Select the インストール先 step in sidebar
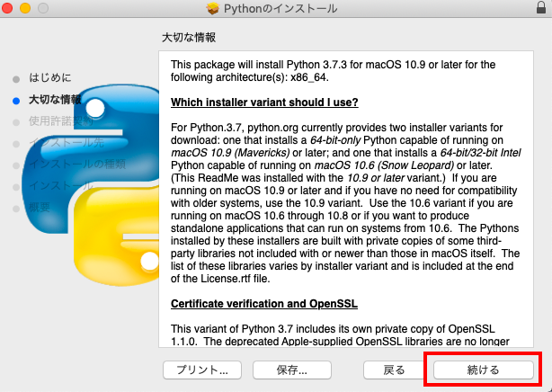The image size is (552, 392). coord(67,143)
